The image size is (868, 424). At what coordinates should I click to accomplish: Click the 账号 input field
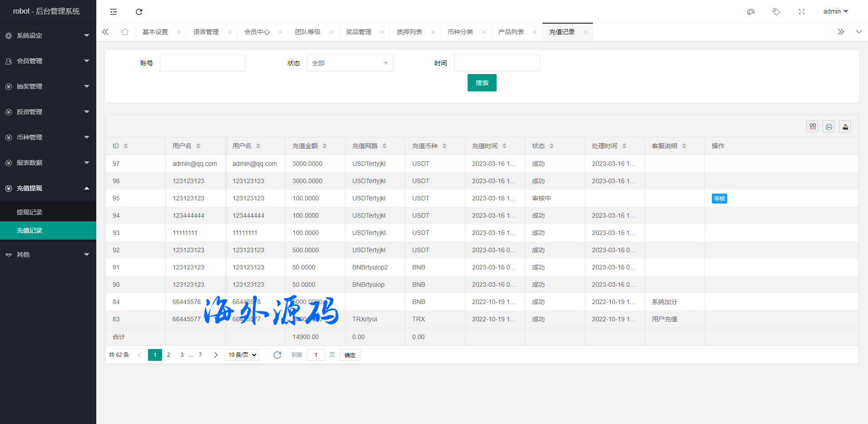coord(202,63)
